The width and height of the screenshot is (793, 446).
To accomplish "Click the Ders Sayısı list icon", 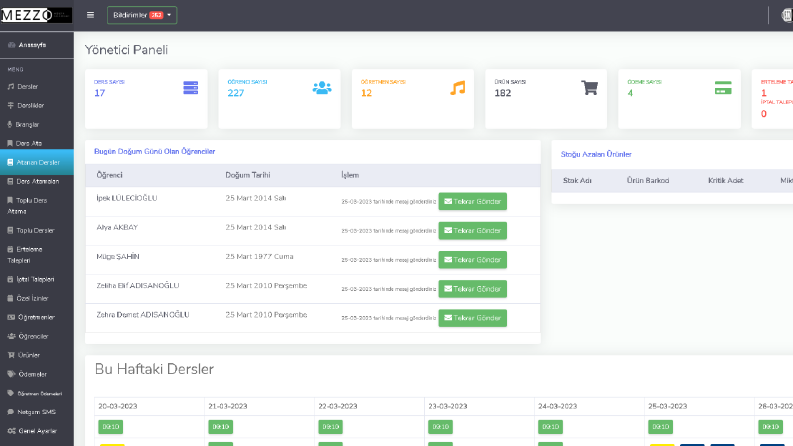I will (191, 88).
